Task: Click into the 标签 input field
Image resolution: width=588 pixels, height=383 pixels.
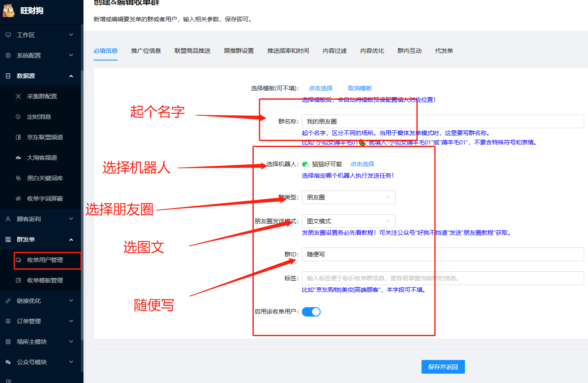Action: (x=443, y=278)
